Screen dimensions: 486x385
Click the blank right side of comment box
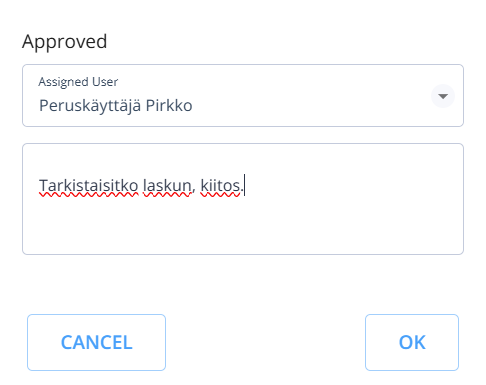[353, 186]
